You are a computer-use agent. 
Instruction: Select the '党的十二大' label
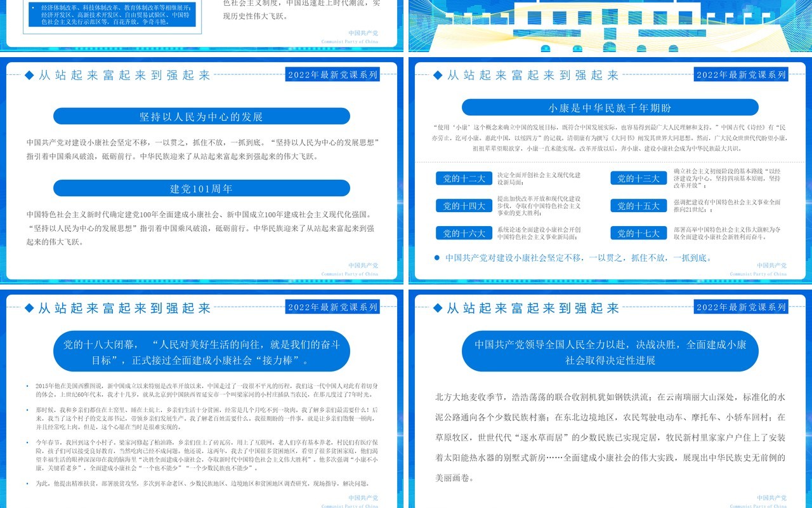pos(464,178)
